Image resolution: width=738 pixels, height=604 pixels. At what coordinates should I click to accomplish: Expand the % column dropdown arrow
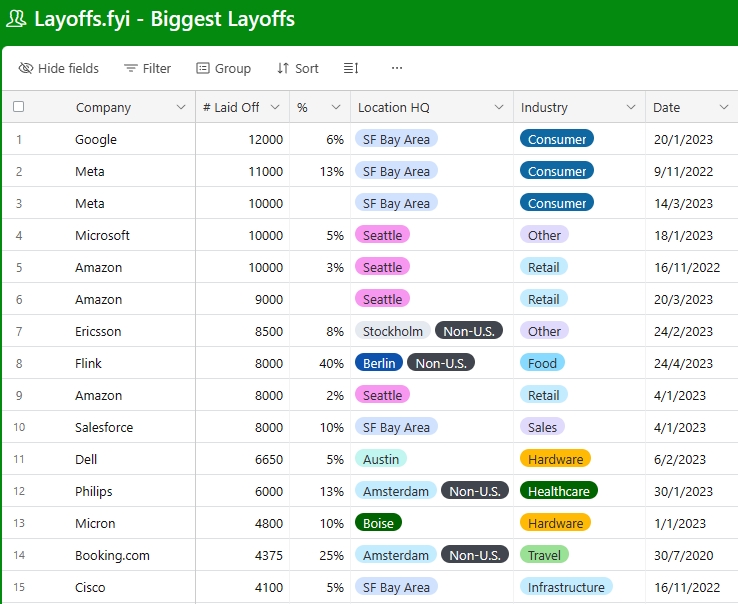pyautogui.click(x=336, y=107)
